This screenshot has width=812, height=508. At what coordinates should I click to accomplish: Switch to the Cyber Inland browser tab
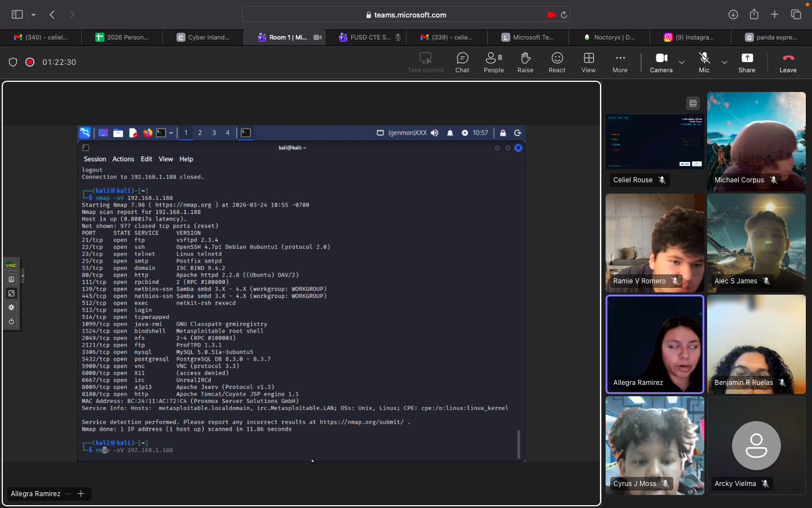tap(203, 37)
